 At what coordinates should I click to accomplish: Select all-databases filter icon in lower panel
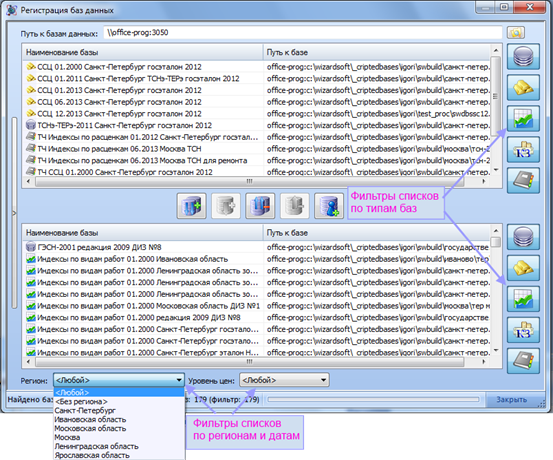tap(523, 237)
